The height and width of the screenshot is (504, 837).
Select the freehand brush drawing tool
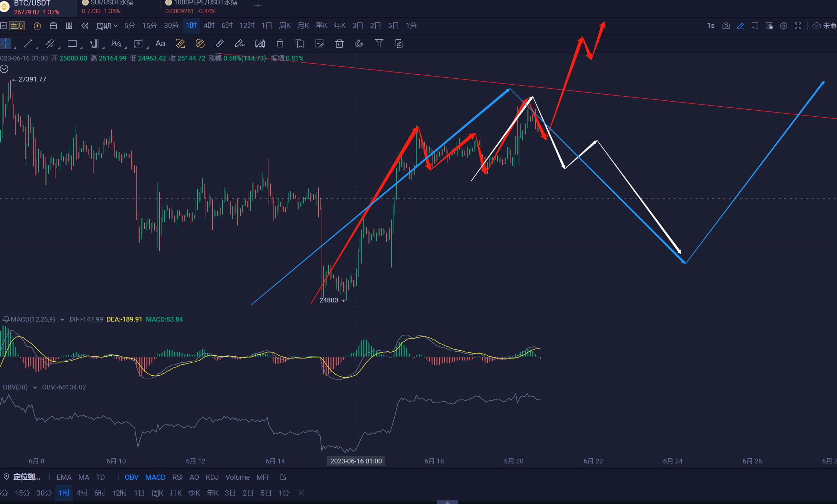(240, 44)
